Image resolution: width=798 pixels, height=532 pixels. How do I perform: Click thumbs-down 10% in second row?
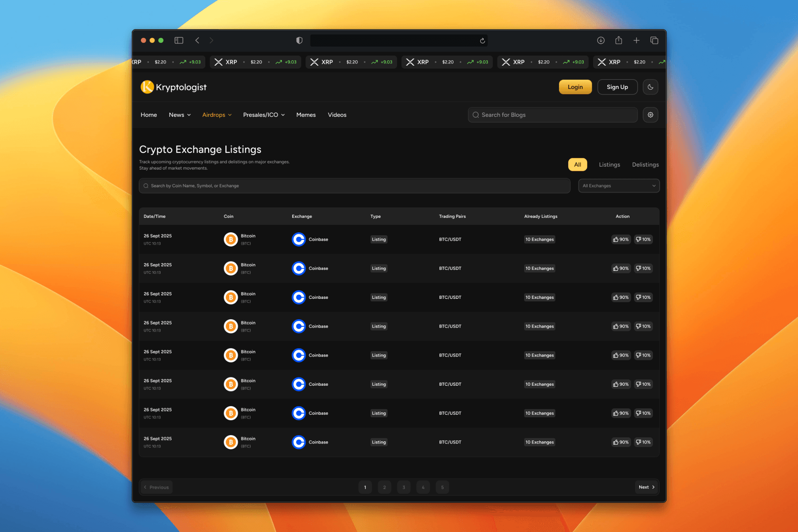tap(643, 268)
